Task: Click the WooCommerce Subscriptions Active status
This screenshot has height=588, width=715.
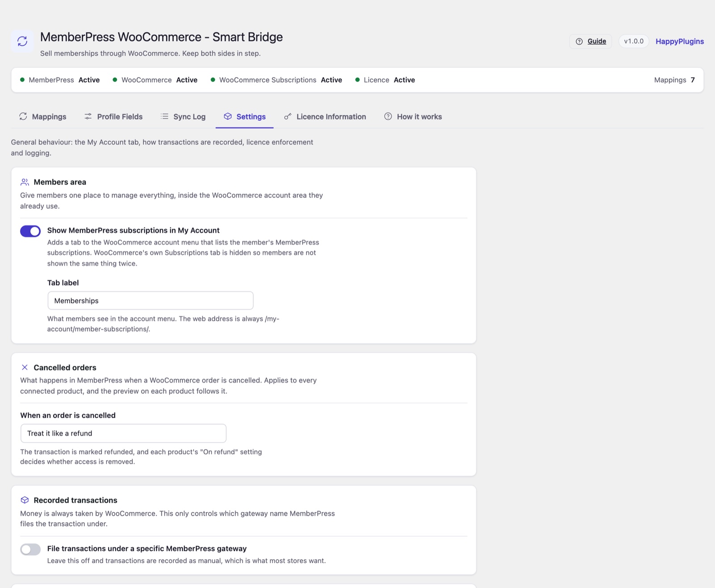Action: coord(281,80)
